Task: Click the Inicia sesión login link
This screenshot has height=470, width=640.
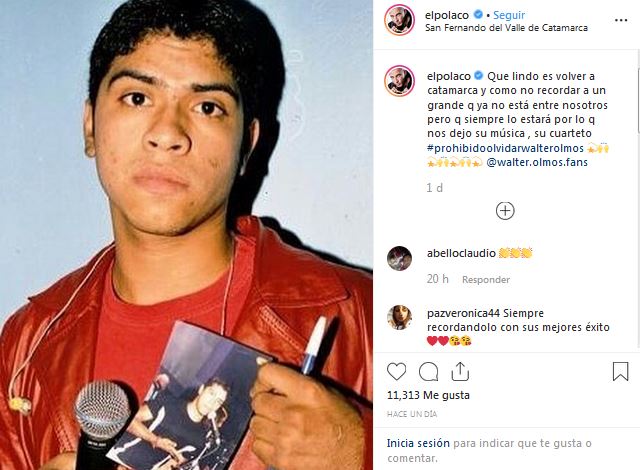Action: click(418, 443)
